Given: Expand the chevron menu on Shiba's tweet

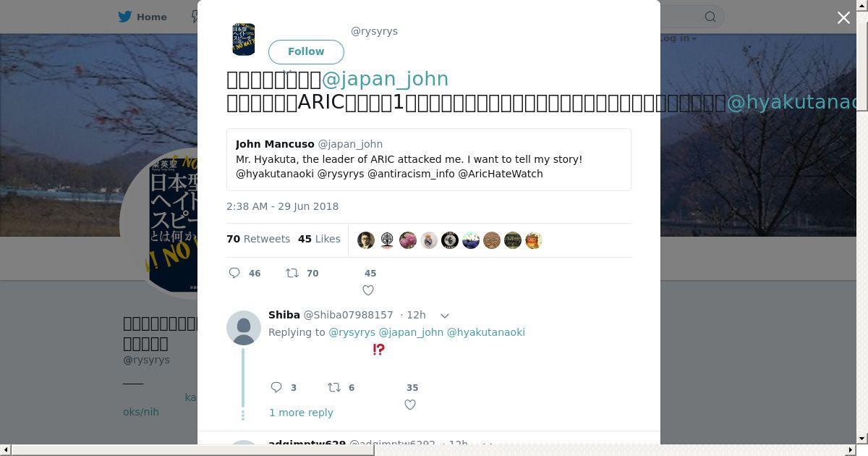Looking at the screenshot, I should tap(445, 316).
